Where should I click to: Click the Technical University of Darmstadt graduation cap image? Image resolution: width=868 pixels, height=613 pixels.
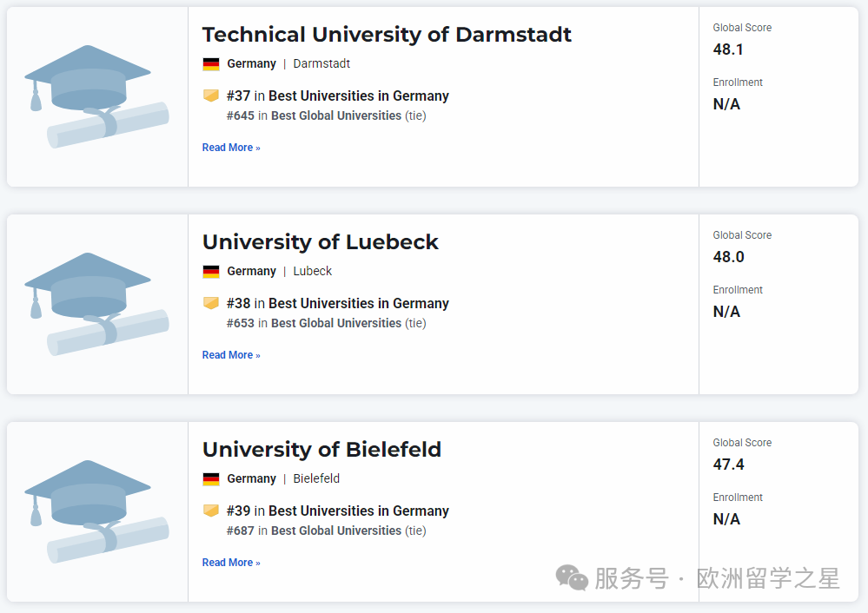[96, 96]
